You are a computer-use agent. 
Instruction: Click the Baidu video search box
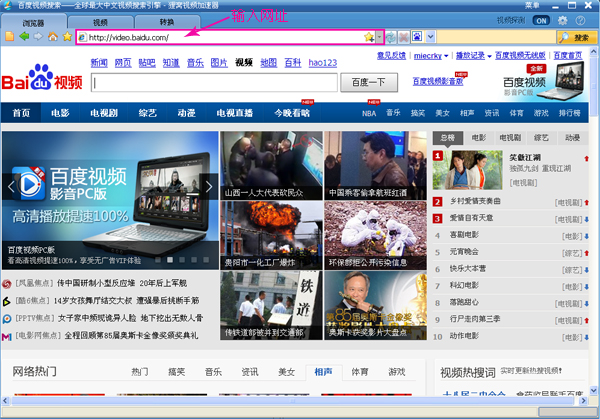(214, 83)
